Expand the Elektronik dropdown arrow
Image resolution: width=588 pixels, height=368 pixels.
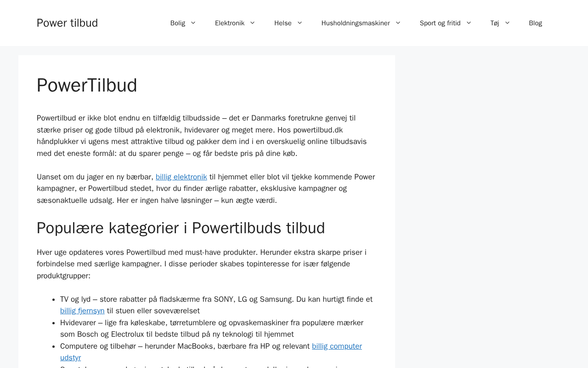coord(252,23)
